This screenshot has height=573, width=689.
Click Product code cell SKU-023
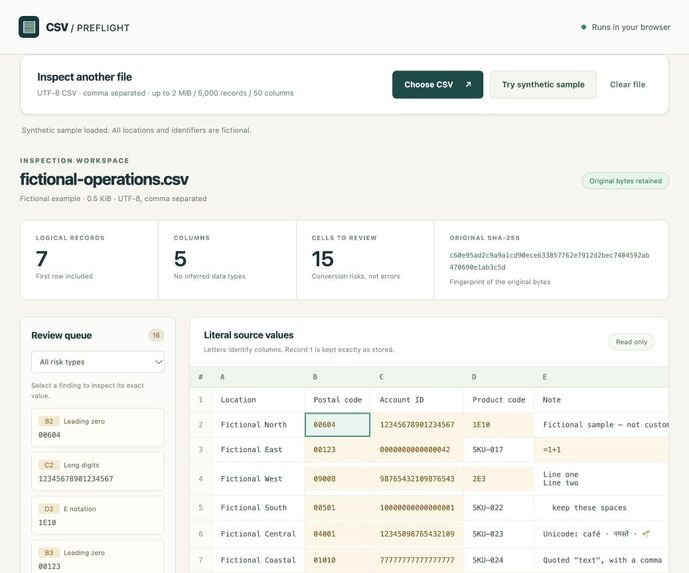tap(499, 534)
